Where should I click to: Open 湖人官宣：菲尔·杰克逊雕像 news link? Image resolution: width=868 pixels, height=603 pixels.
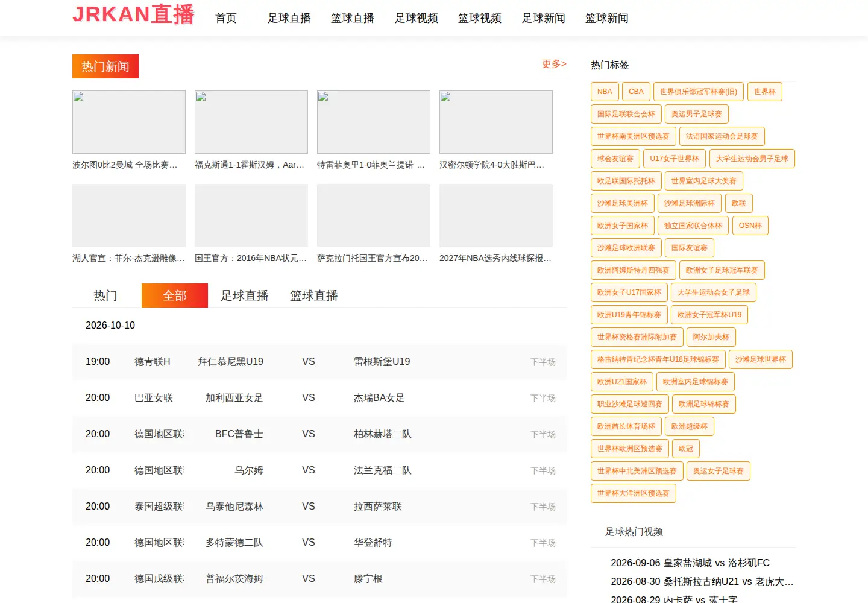pos(129,258)
